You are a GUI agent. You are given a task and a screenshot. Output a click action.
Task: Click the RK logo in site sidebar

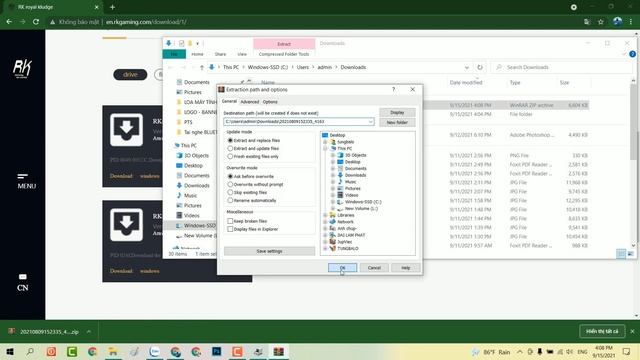tap(22, 68)
